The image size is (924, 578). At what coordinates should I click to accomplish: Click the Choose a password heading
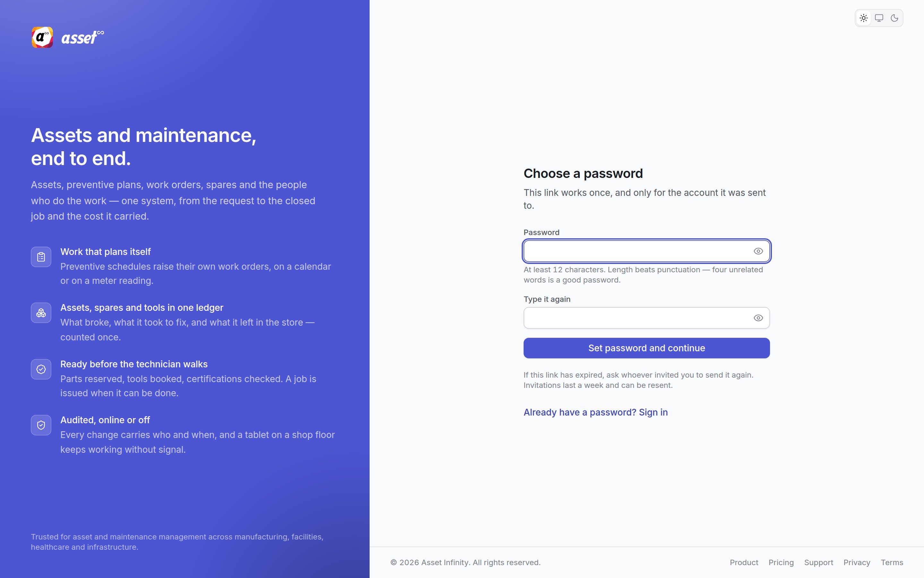(583, 173)
